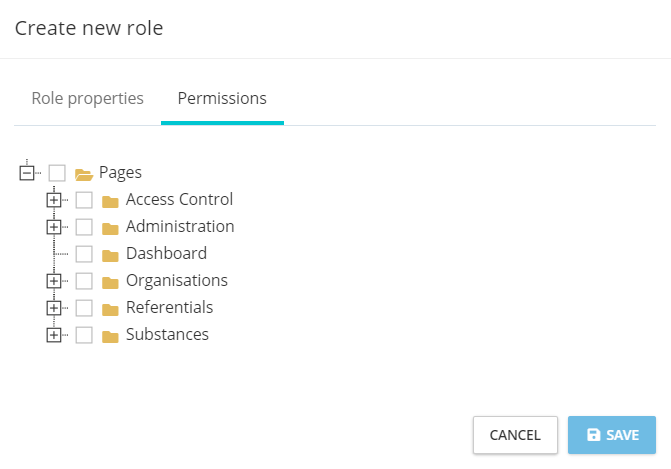Click the Access Control folder icon
The image size is (671, 469).
pyautogui.click(x=111, y=200)
